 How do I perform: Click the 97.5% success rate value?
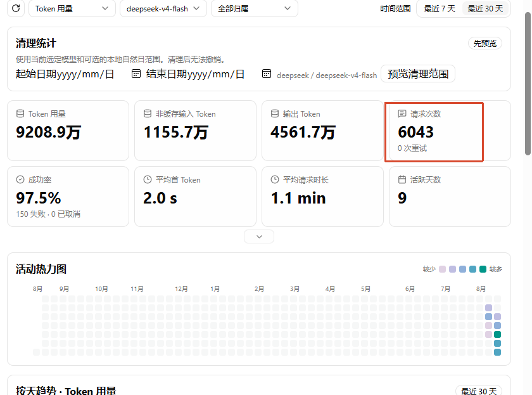coord(39,198)
